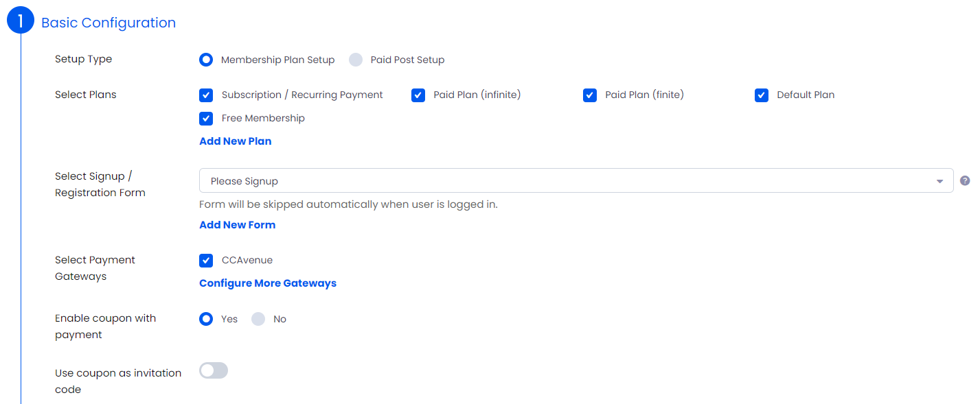Open Configure More Gateways link

click(x=268, y=283)
